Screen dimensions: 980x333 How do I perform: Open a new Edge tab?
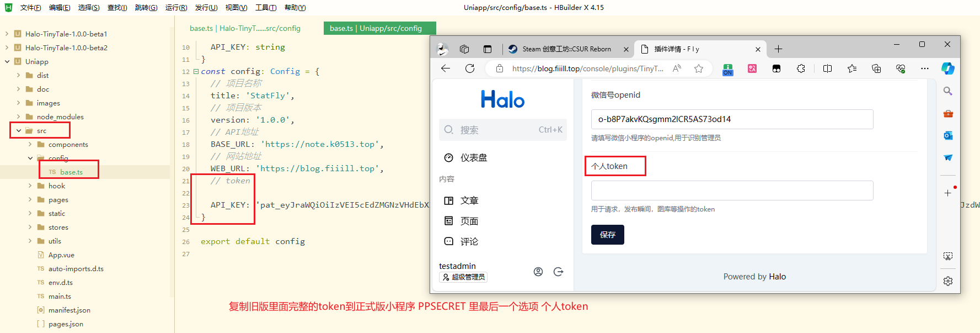point(778,49)
